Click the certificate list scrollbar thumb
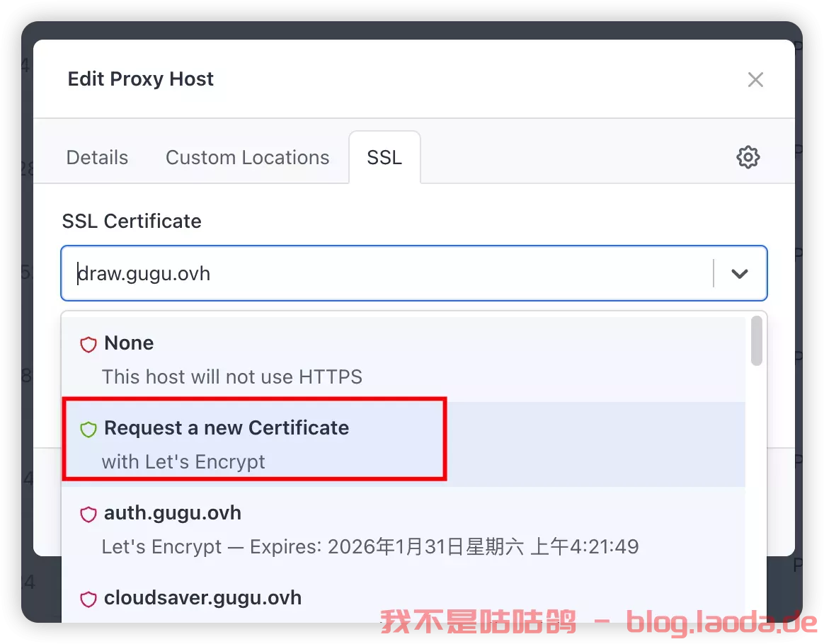The height and width of the screenshot is (644, 824). pyautogui.click(x=756, y=341)
